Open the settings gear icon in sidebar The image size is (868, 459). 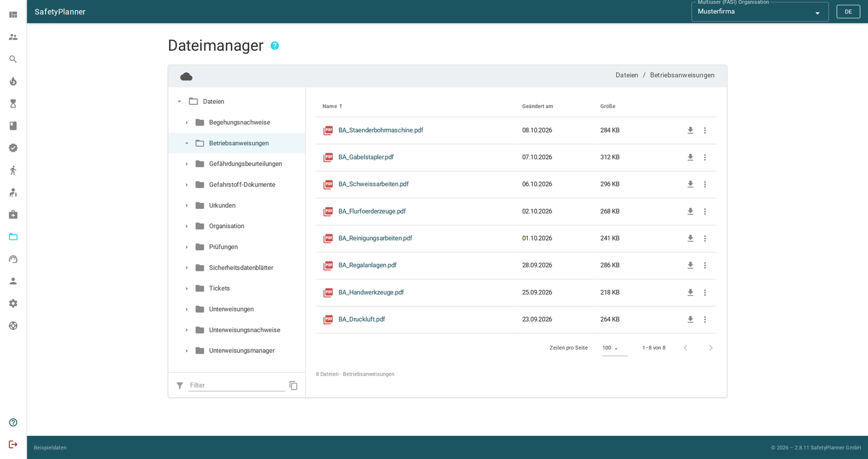[x=13, y=303]
